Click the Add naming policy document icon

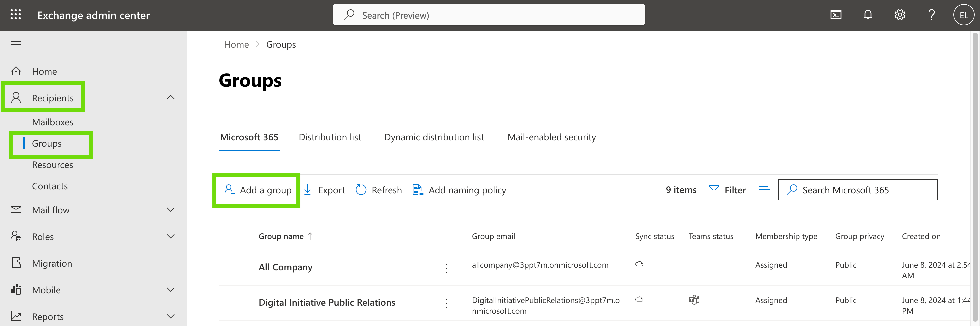[x=418, y=190]
